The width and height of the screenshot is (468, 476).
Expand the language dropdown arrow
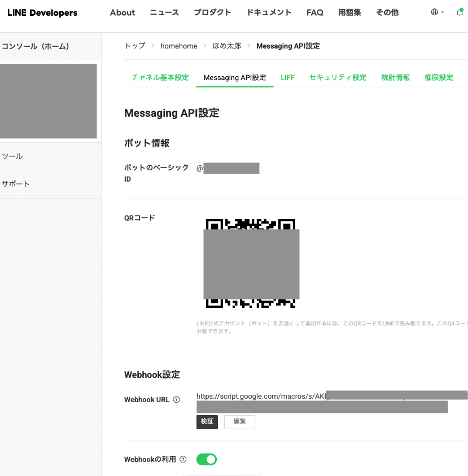(443, 12)
